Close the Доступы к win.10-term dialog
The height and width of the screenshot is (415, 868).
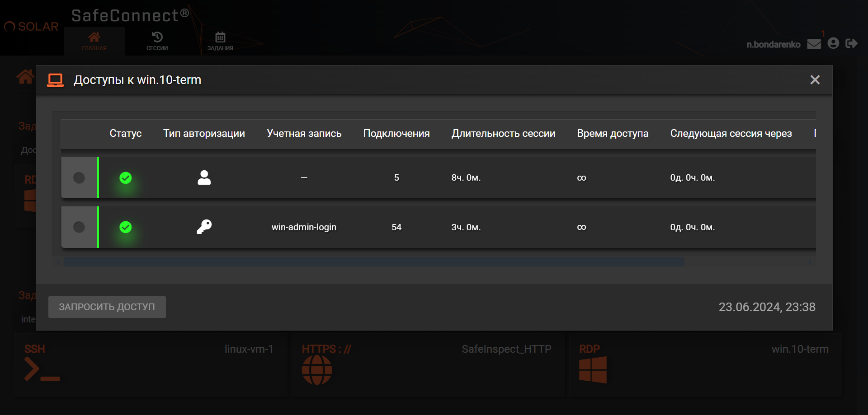[815, 80]
